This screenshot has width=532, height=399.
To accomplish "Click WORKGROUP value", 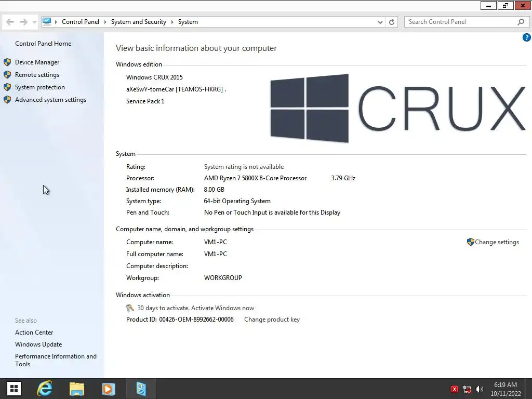I will click(223, 278).
